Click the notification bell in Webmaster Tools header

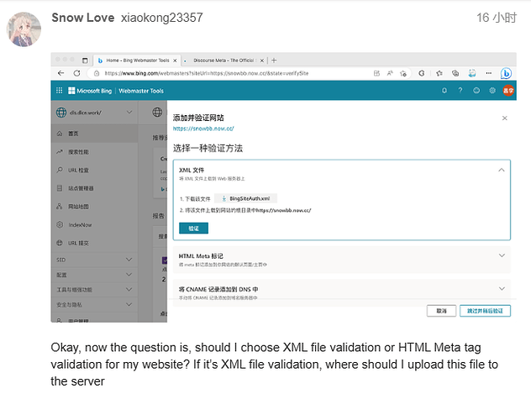444,90
